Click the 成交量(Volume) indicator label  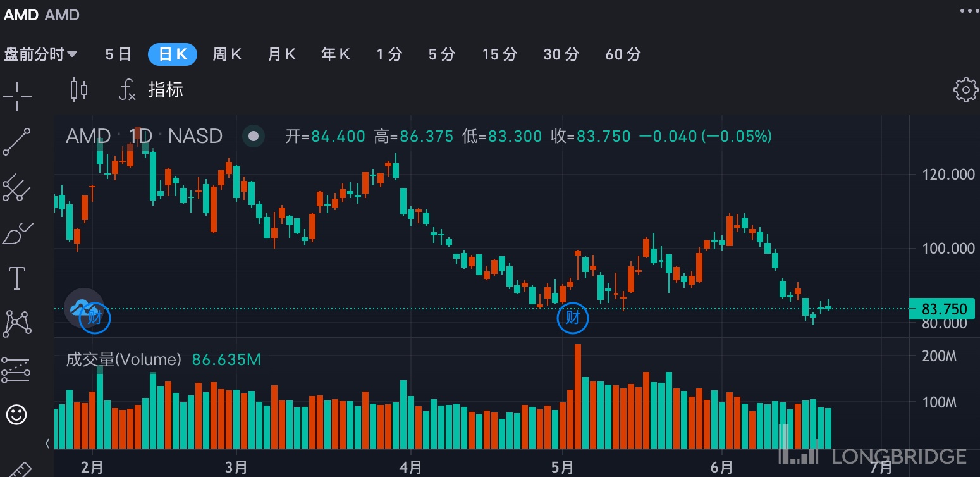pyautogui.click(x=123, y=360)
